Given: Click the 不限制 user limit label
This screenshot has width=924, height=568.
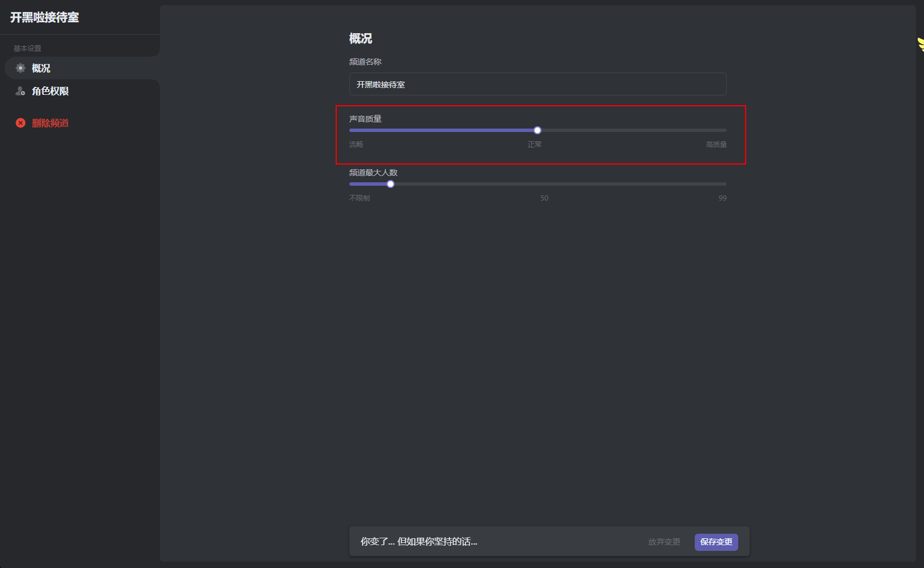Looking at the screenshot, I should [x=360, y=198].
